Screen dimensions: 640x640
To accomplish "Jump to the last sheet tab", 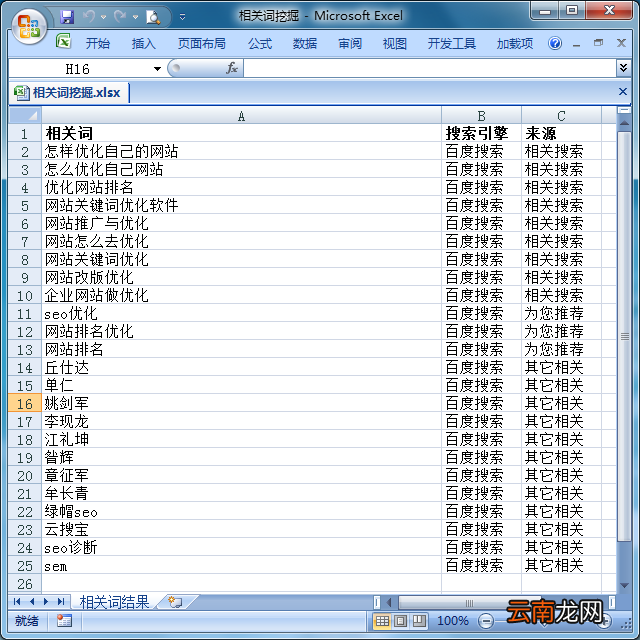I will (61, 602).
